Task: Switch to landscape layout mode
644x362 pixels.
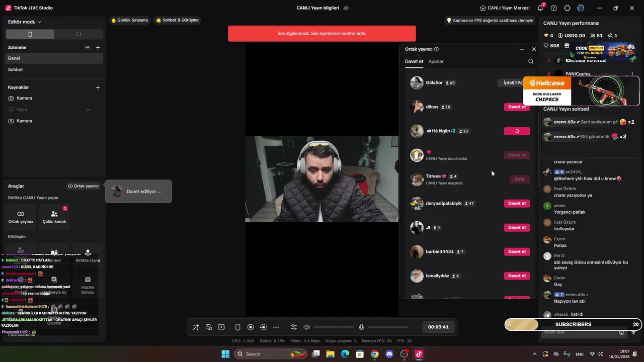Action: tap(78, 34)
